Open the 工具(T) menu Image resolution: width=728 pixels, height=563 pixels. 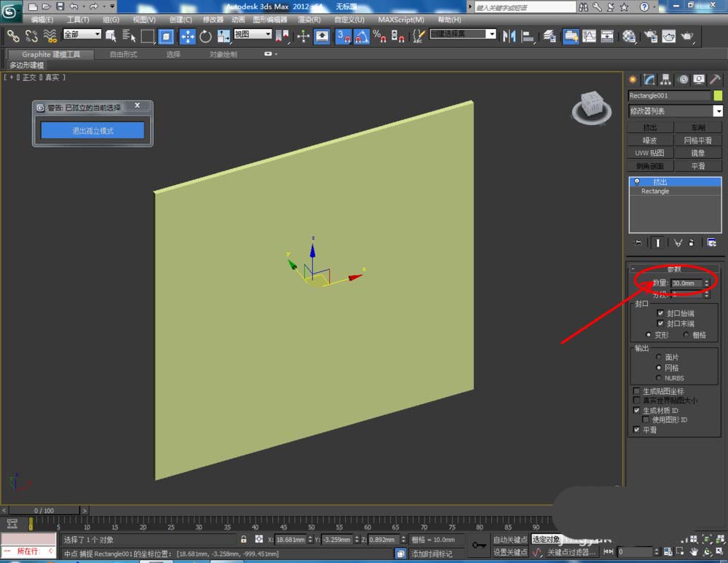[78, 20]
